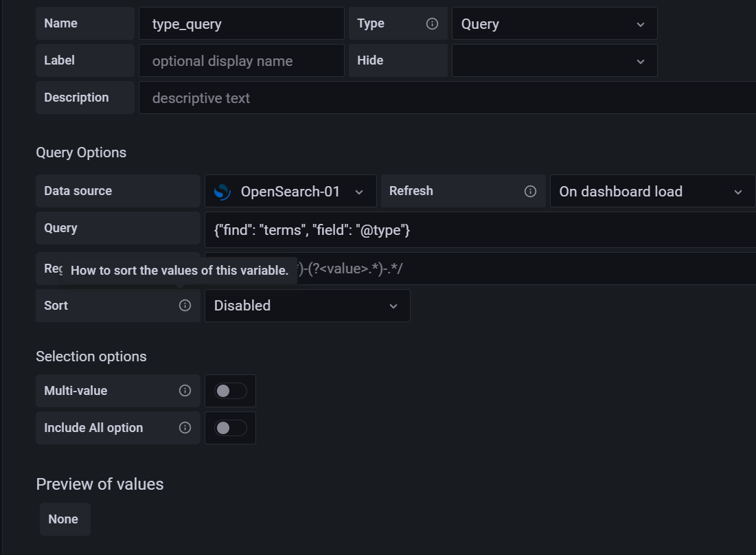This screenshot has height=555, width=756.
Task: Click the None chip under Preview of values
Action: click(x=64, y=519)
